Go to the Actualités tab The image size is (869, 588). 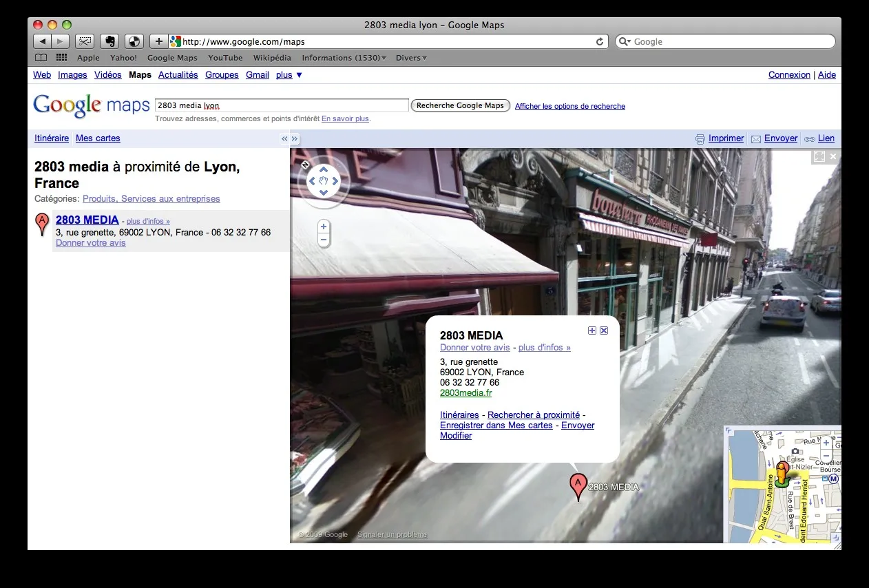tap(178, 75)
